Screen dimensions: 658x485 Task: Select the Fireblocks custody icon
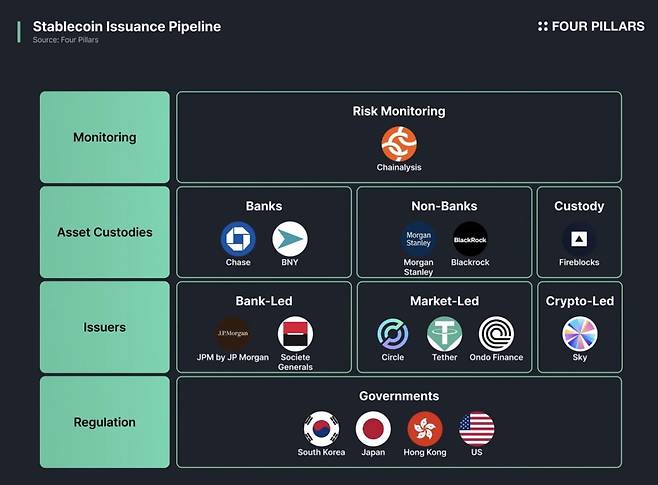click(x=579, y=240)
